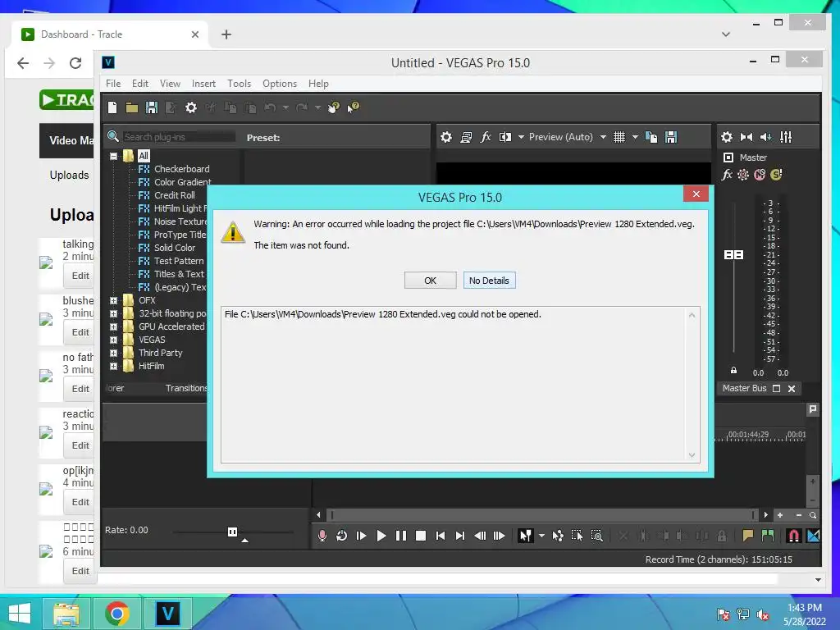Screen dimensions: 840x630
Task: Toggle Downmix Output on the Master bus
Action: (x=746, y=137)
